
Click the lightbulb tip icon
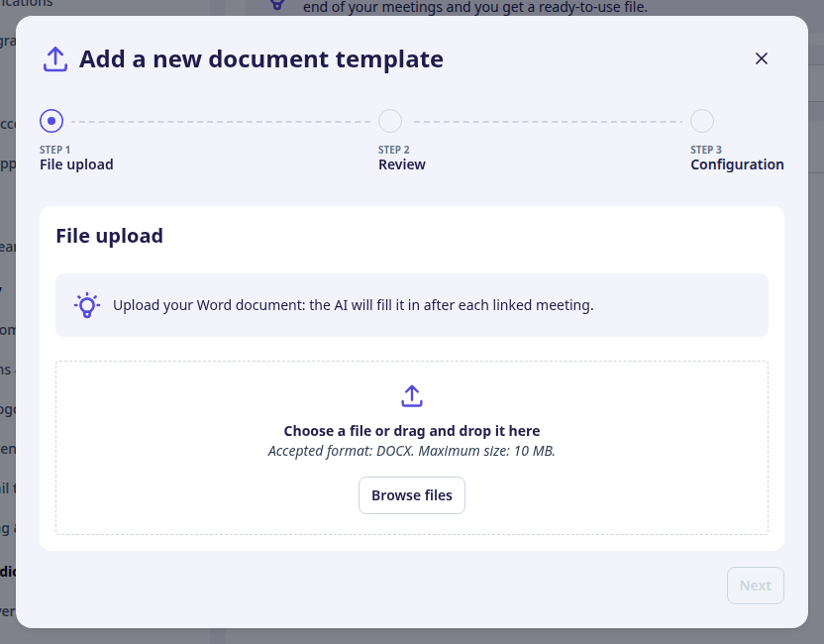(87, 305)
